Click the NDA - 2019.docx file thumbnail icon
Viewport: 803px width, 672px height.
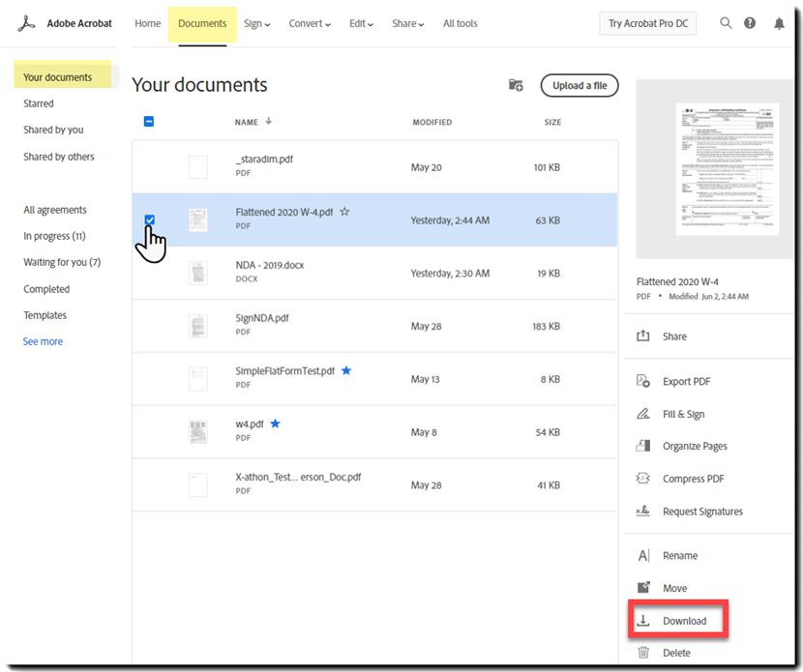(198, 273)
